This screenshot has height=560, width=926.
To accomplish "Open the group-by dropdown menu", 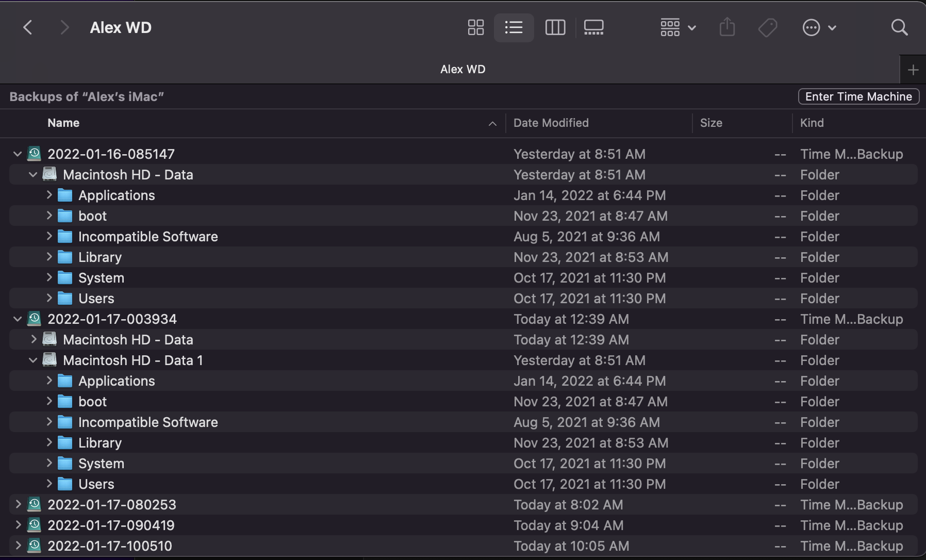I will [x=677, y=27].
